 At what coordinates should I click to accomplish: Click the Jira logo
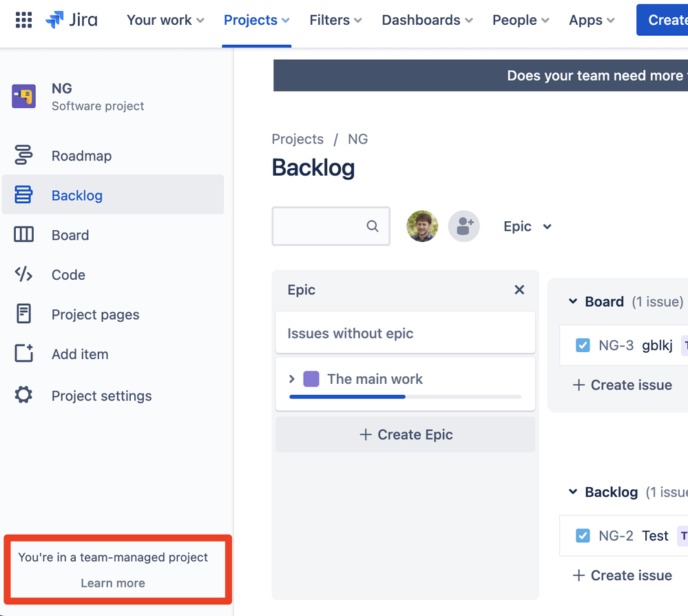coord(72,20)
